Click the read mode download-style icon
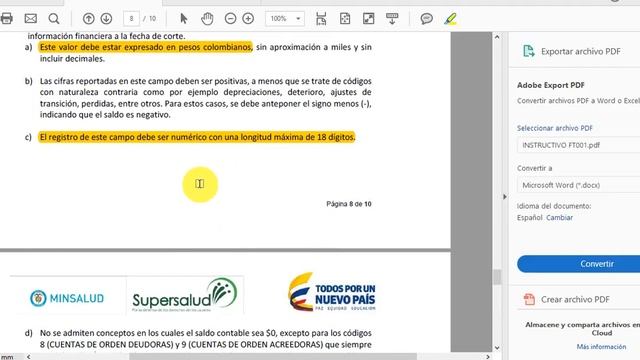The width and height of the screenshot is (640, 360). [x=392, y=18]
